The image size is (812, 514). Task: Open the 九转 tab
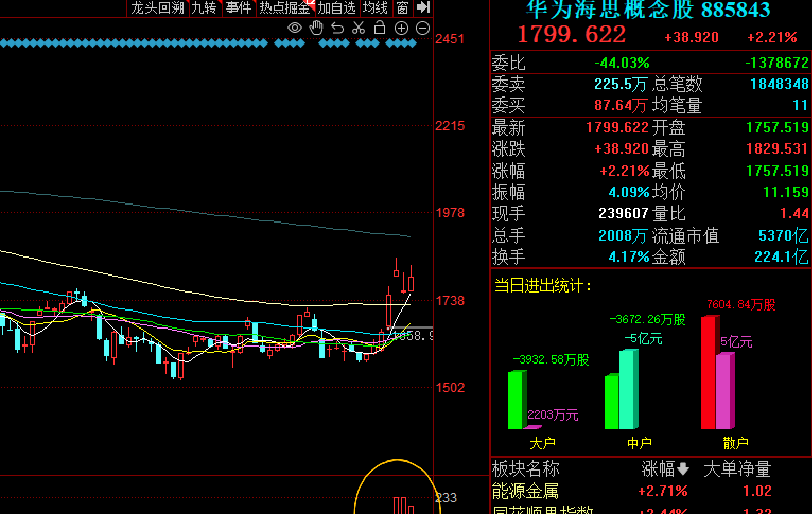(x=204, y=8)
